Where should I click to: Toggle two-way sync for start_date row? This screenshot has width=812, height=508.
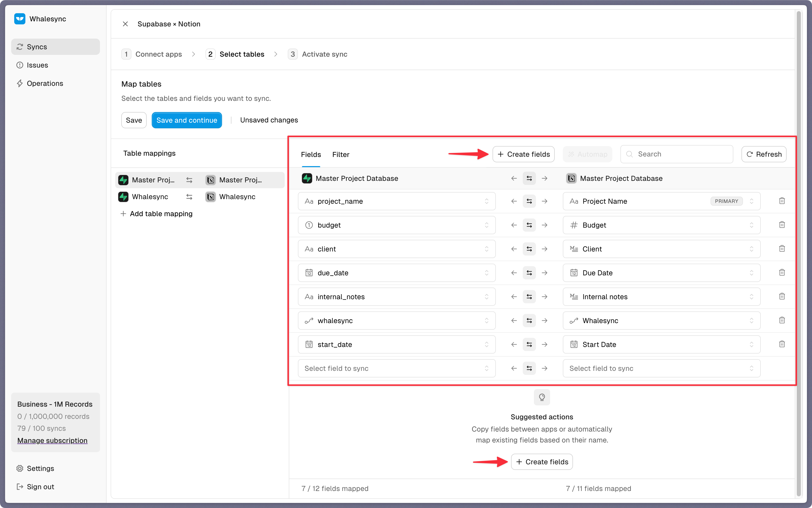pyautogui.click(x=529, y=344)
